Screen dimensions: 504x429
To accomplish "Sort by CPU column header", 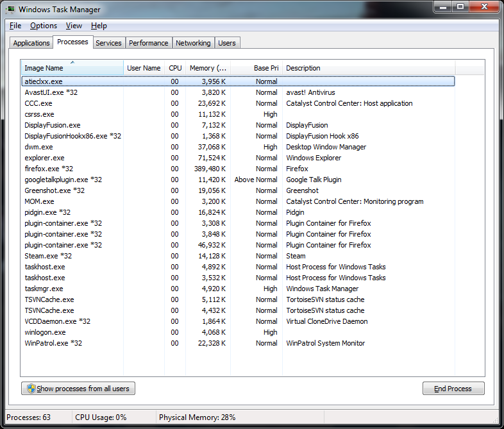I will coord(175,68).
